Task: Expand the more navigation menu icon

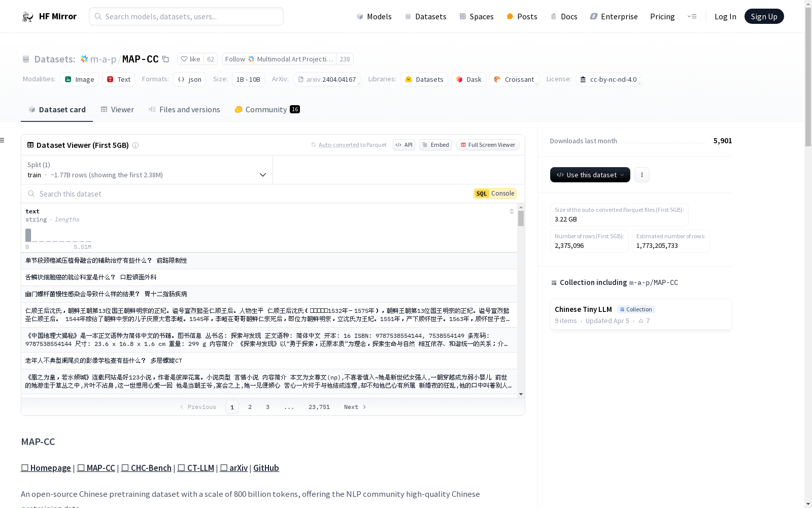Action: [692, 16]
